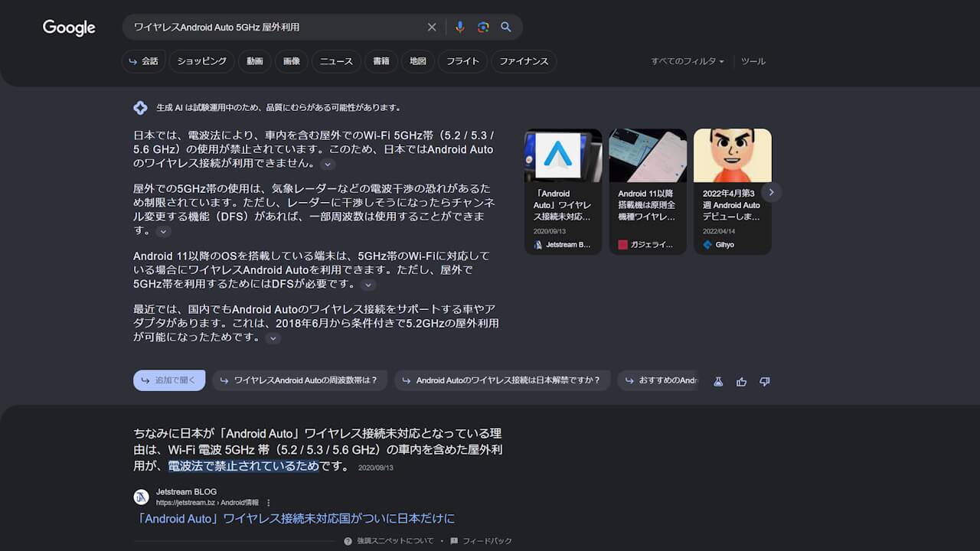Image resolution: width=980 pixels, height=551 pixels.
Task: Open the three-dot menu for Jetstream BLOG
Action: [x=268, y=503]
